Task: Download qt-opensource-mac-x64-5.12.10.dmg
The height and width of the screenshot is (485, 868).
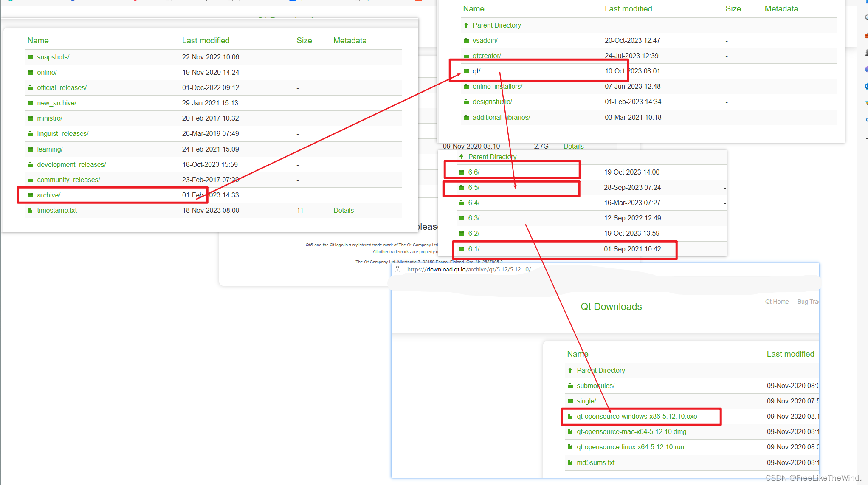Action: (x=631, y=432)
